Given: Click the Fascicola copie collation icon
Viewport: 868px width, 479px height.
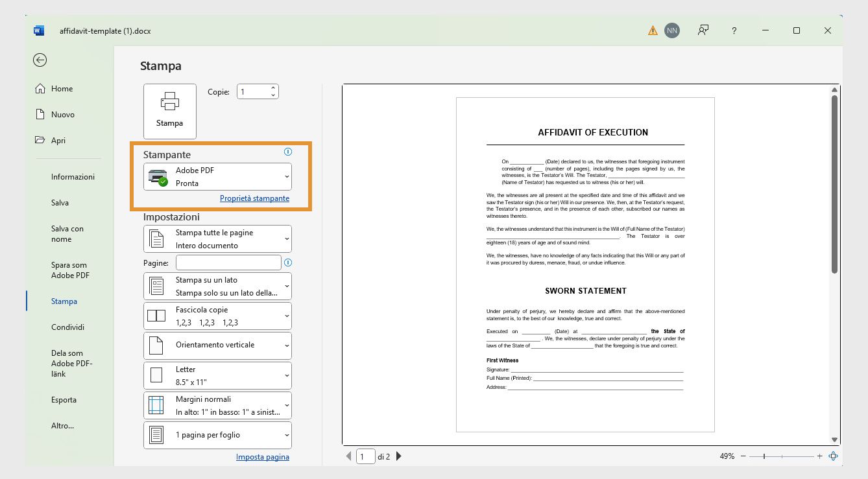Looking at the screenshot, I should (x=156, y=316).
